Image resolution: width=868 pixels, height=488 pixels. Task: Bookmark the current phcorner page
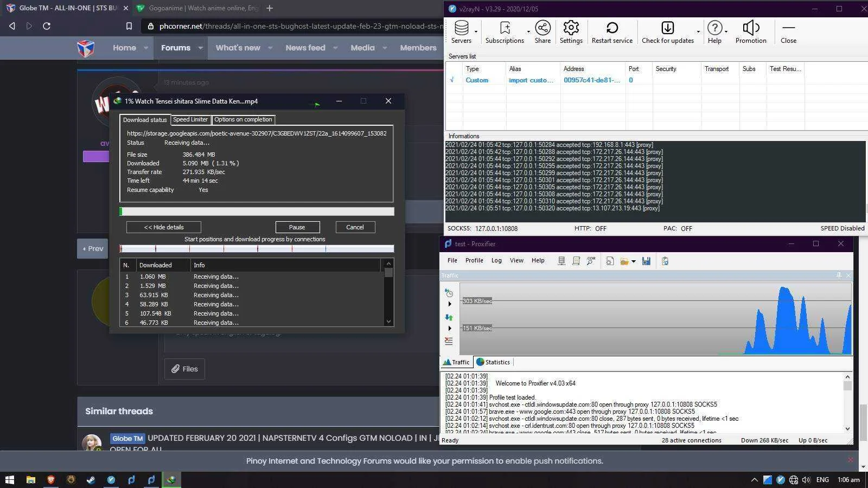pos(129,26)
